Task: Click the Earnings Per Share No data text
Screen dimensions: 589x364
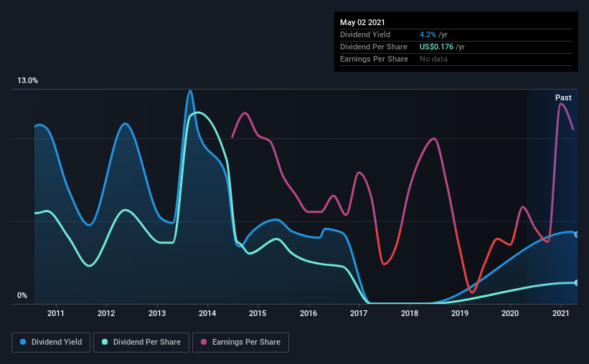Action: (x=433, y=59)
